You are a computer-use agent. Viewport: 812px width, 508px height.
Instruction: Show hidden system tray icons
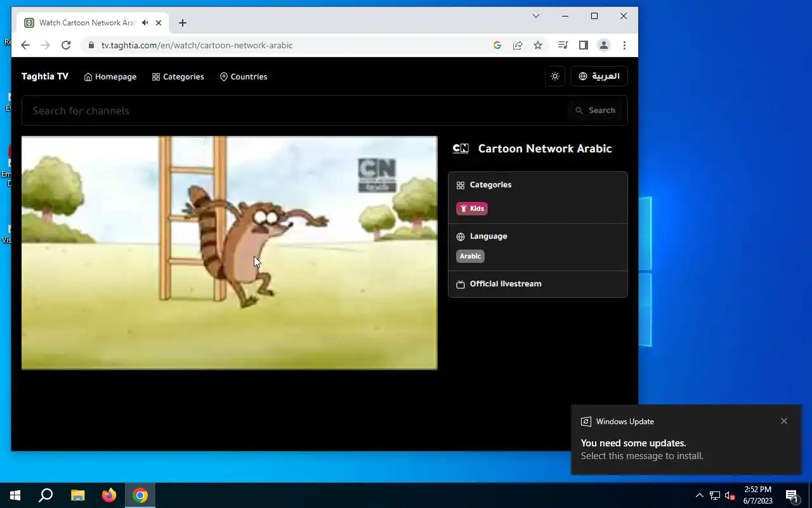coord(699,495)
